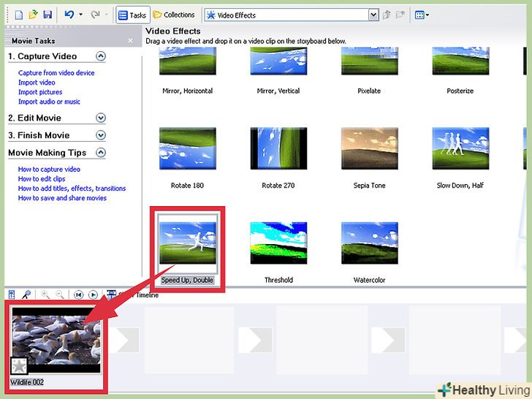Click the Narrate Timeline microphone icon
The image size is (532, 399).
point(26,294)
